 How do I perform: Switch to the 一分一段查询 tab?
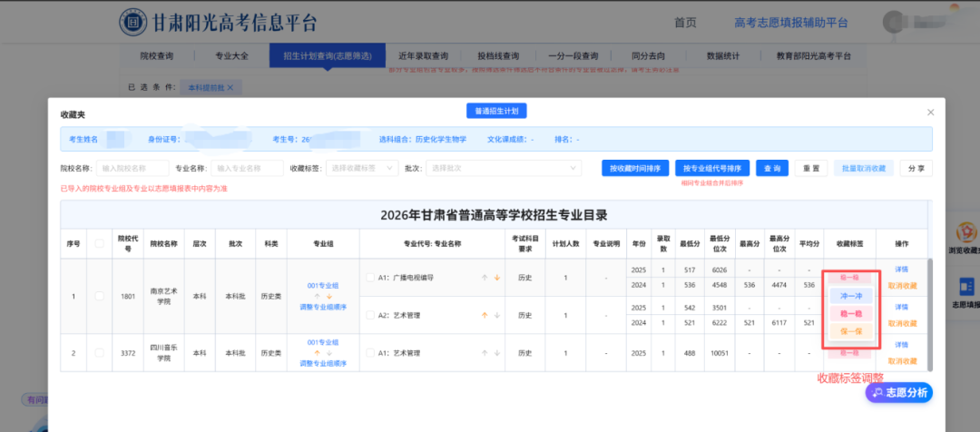[573, 55]
